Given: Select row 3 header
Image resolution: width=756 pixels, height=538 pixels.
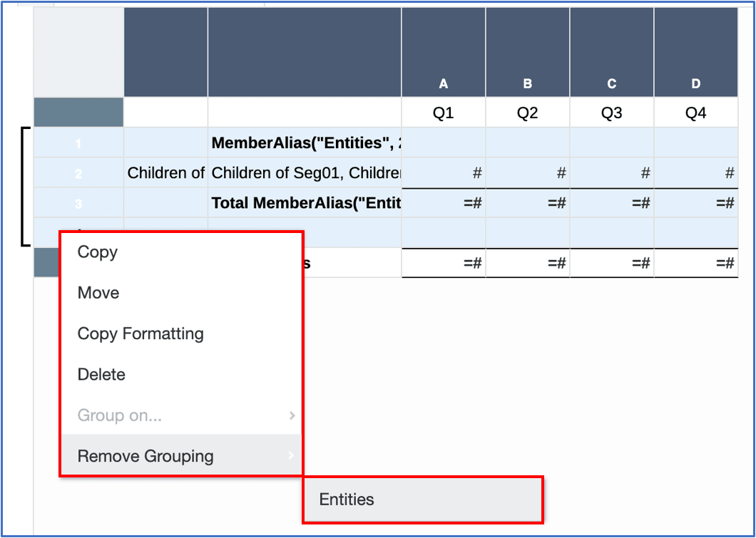Looking at the screenshot, I should [x=78, y=203].
